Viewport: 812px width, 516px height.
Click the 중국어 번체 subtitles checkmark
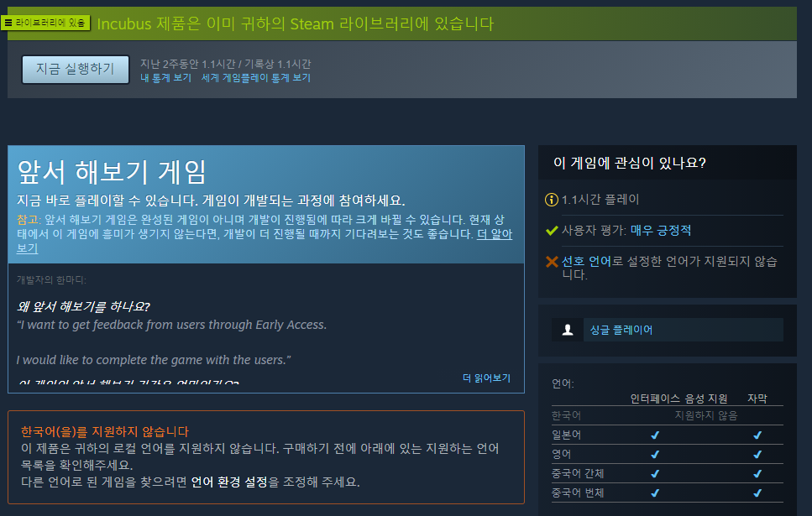(757, 493)
